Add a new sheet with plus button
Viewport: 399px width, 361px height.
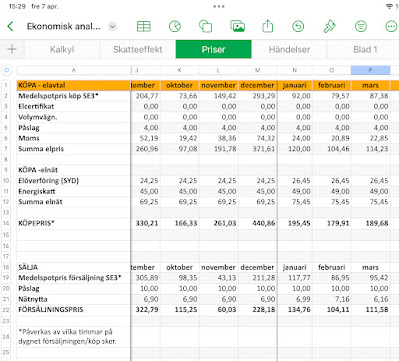coord(12,49)
